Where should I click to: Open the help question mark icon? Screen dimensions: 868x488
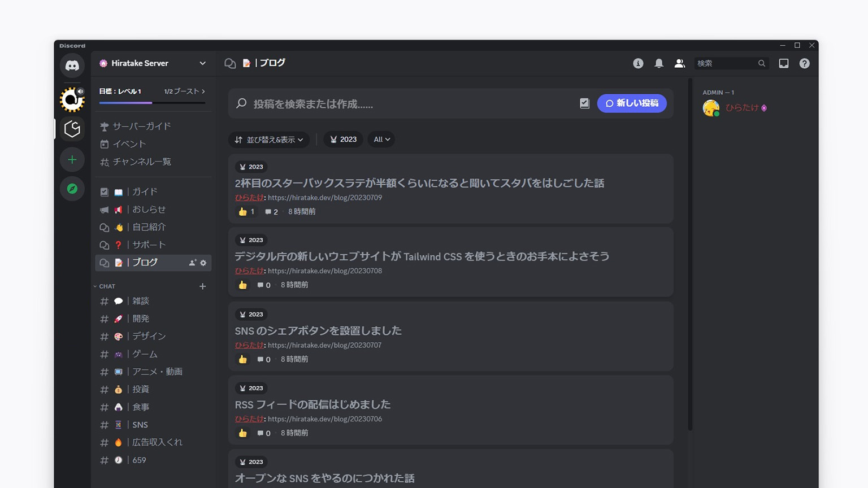tap(805, 63)
